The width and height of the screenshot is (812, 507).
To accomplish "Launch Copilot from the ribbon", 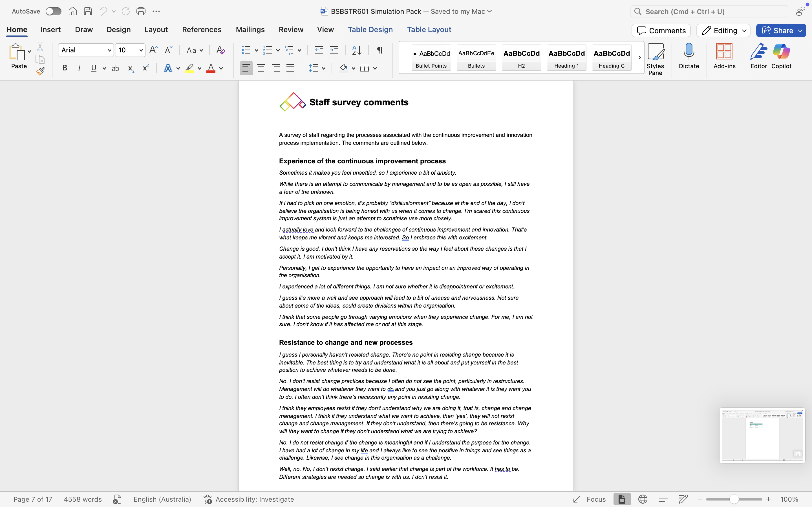I will click(781, 56).
